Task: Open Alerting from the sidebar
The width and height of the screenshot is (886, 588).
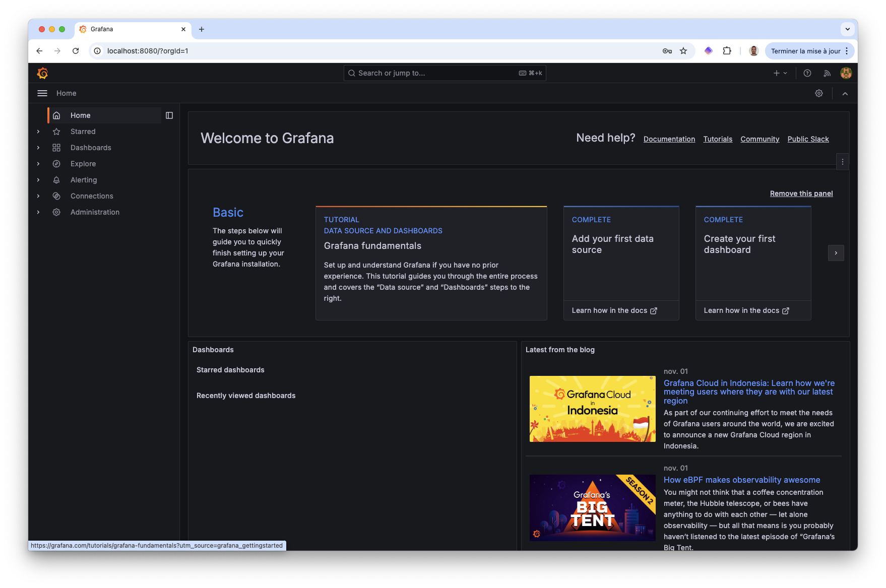Action: click(83, 180)
